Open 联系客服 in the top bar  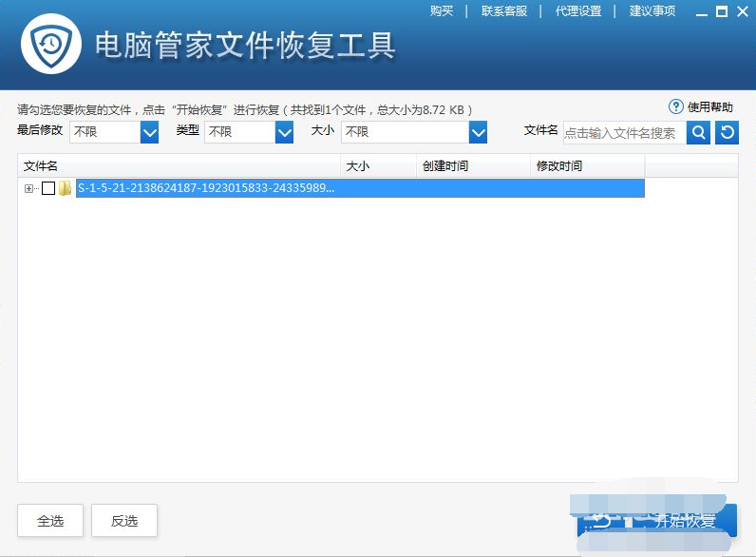504,11
